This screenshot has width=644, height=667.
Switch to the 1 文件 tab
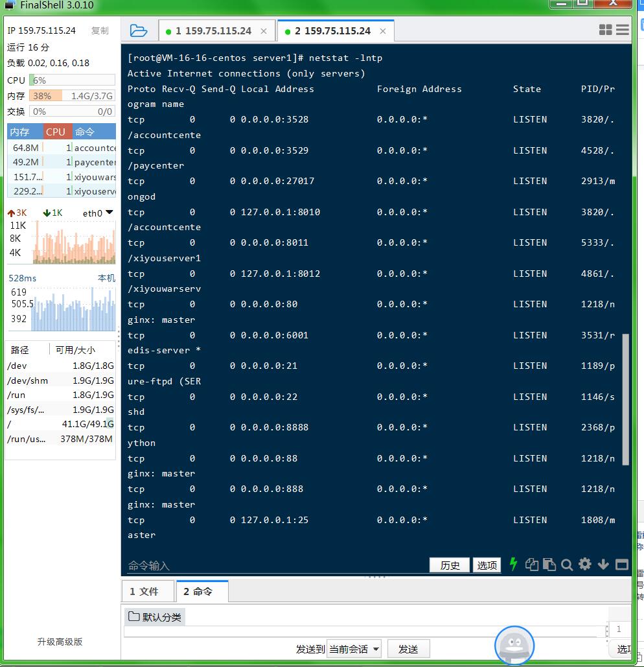[x=148, y=591]
